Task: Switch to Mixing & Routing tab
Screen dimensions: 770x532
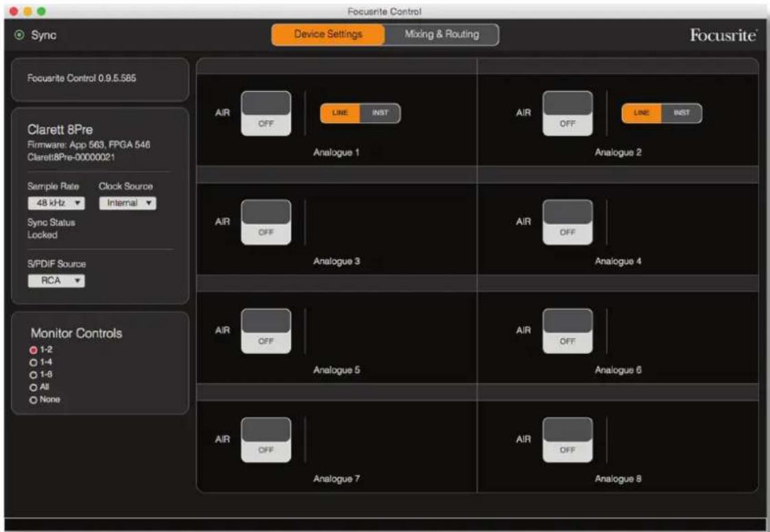Action: [x=442, y=34]
